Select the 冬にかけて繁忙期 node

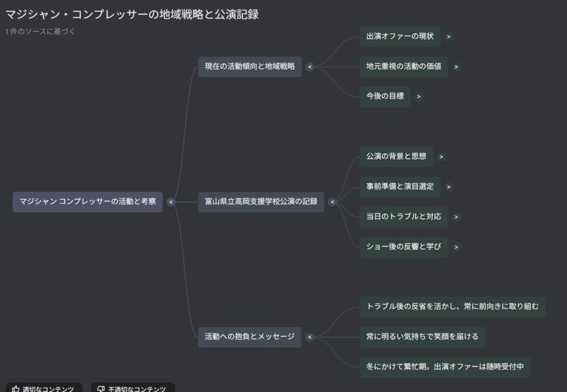pyautogui.click(x=446, y=367)
